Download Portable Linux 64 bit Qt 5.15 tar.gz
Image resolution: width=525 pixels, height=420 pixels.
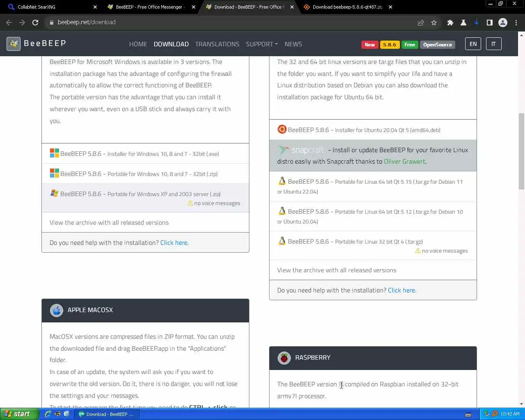[x=373, y=186]
